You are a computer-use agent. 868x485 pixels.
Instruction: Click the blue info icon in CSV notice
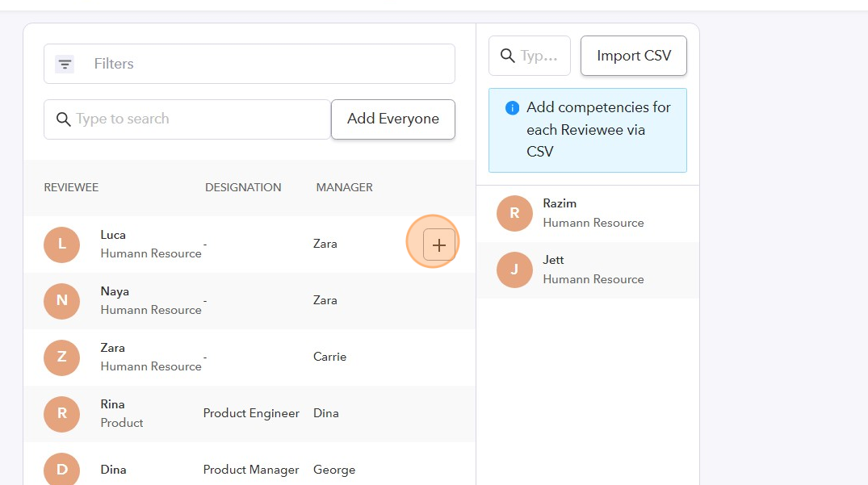point(512,107)
